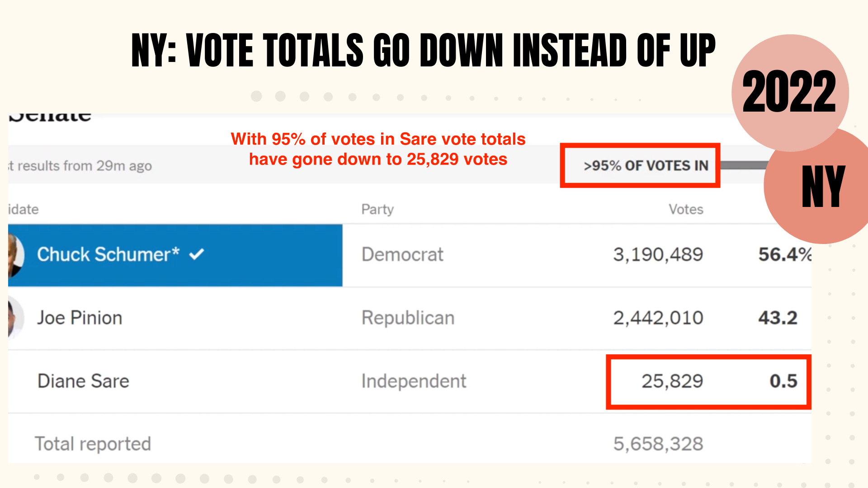Click the Democrat party label
Viewport: 868px width, 488px height.
coord(402,254)
